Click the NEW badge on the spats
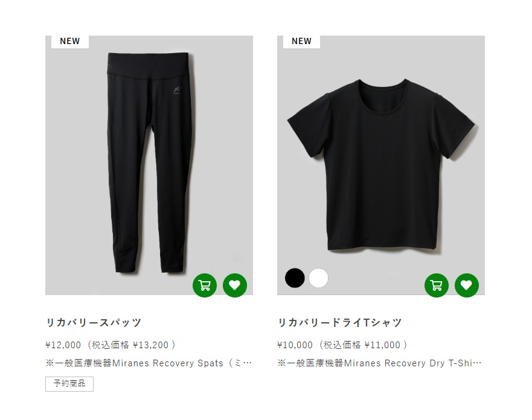The width and height of the screenshot is (532, 420). [70, 42]
